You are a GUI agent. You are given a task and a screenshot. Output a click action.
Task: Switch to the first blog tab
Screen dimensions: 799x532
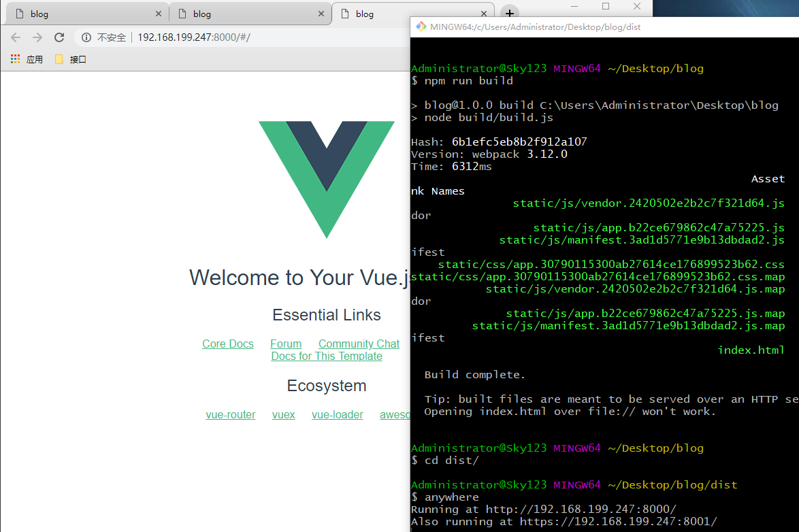tap(86, 14)
